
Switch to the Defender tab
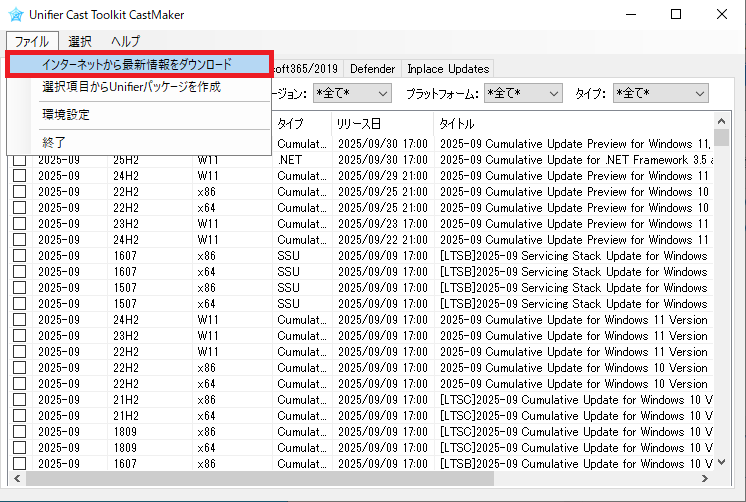coord(371,69)
